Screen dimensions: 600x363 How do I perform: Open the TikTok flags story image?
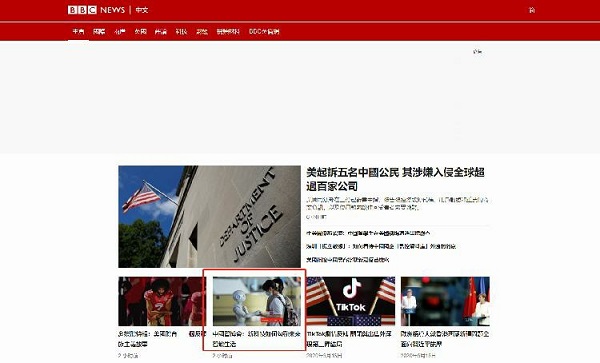click(x=351, y=301)
